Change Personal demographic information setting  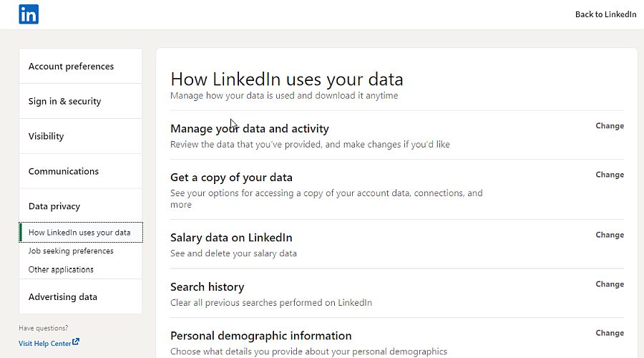[x=610, y=333]
